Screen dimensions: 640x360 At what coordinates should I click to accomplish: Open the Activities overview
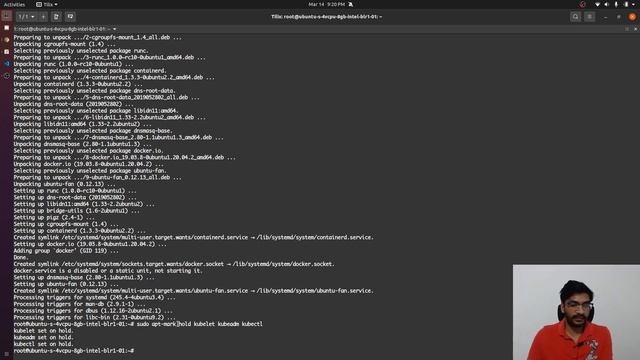pos(14,4)
